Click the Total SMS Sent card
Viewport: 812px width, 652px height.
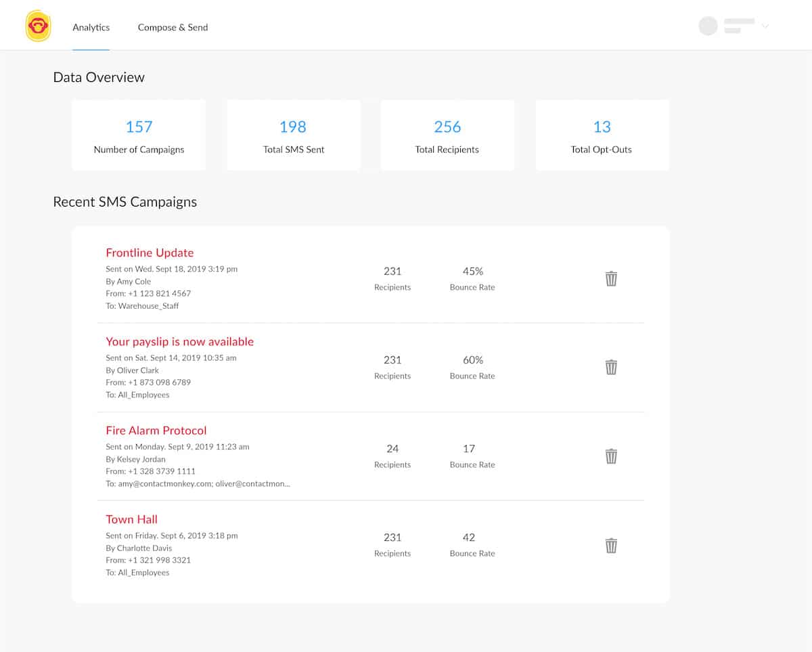(x=294, y=135)
